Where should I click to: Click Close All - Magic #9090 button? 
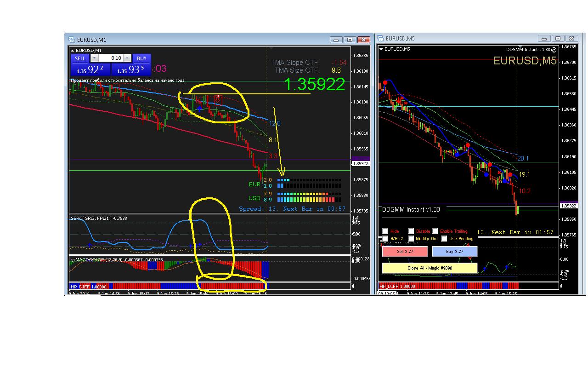tap(430, 268)
